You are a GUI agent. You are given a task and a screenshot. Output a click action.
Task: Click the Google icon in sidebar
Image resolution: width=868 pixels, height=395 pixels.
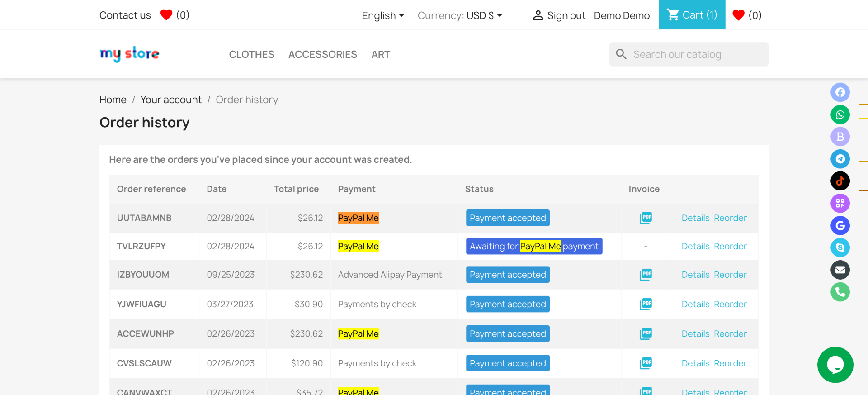point(840,225)
